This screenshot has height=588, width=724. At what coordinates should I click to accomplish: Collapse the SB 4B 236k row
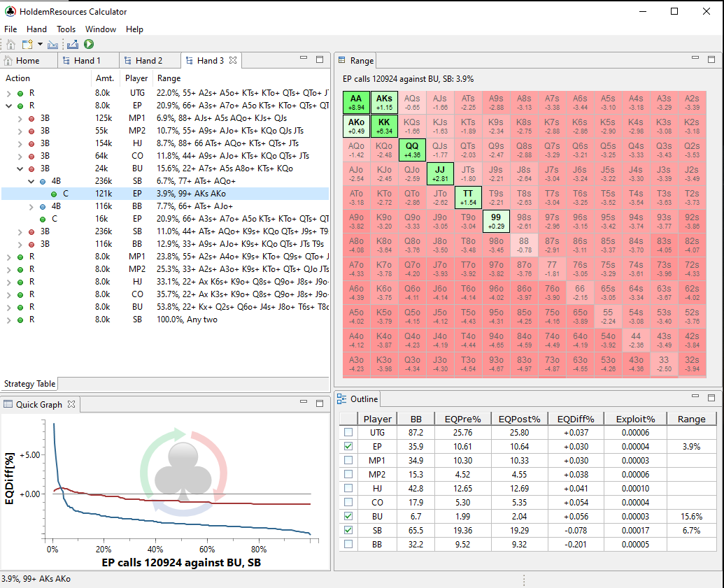[31, 182]
